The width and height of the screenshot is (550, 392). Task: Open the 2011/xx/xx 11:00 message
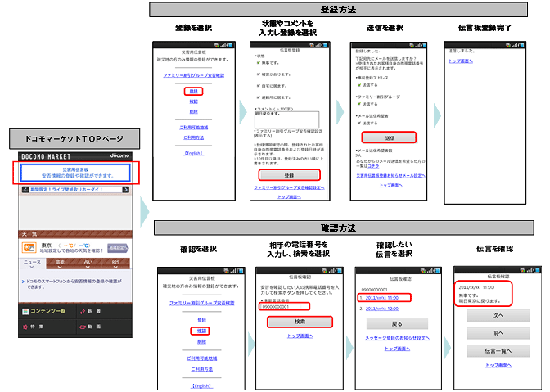click(382, 298)
